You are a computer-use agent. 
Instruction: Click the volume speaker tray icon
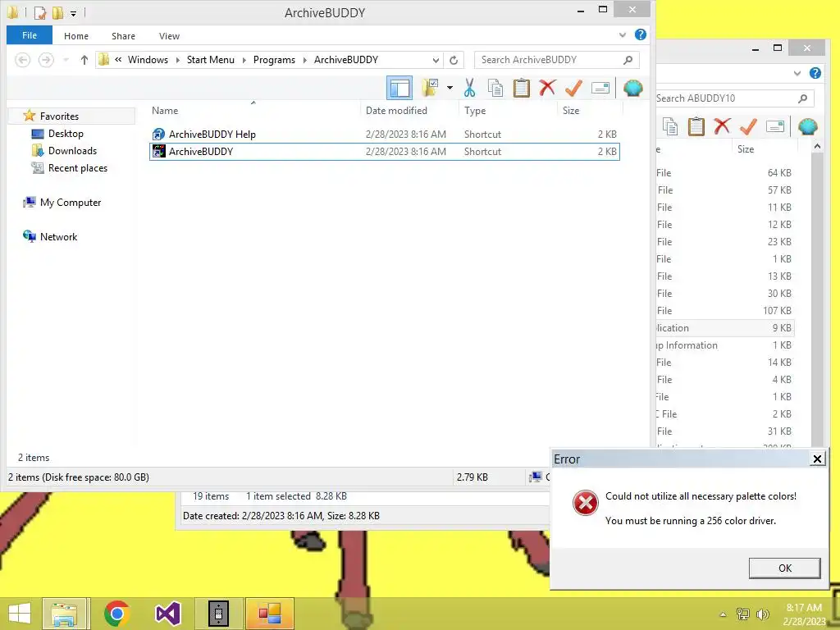[x=762, y=614]
